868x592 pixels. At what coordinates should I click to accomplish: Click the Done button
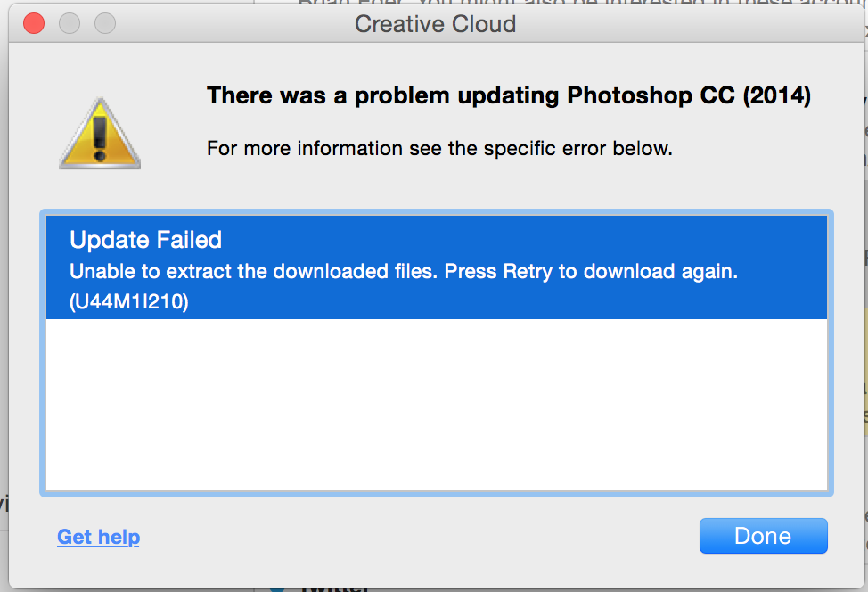pos(763,536)
